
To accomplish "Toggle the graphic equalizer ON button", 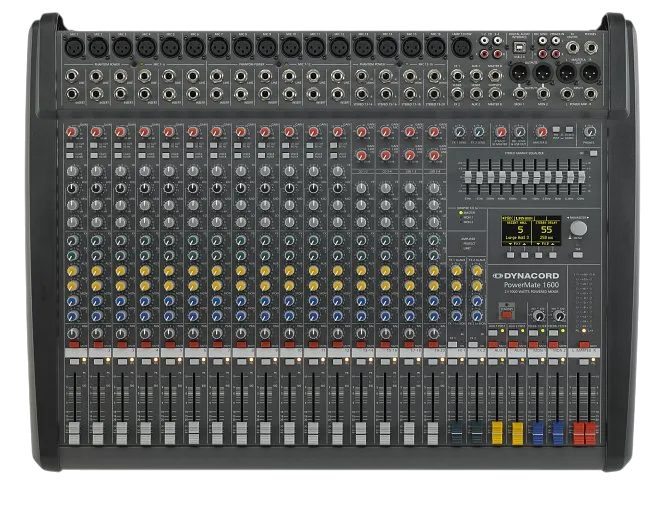I will [593, 154].
